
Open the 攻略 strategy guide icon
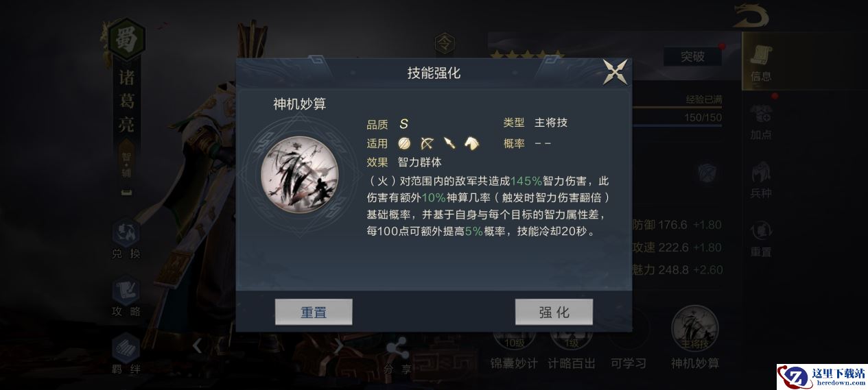pos(126,297)
